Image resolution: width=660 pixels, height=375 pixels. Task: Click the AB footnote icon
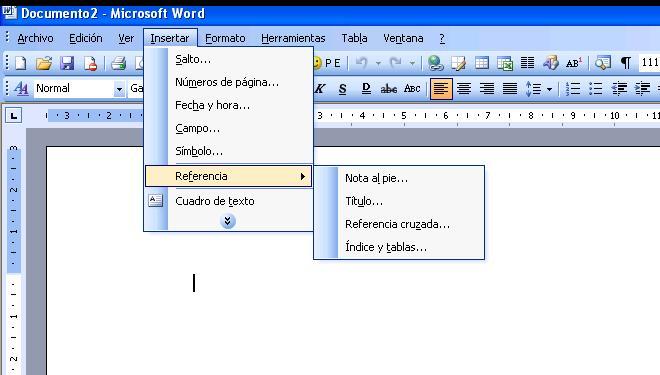tap(574, 63)
